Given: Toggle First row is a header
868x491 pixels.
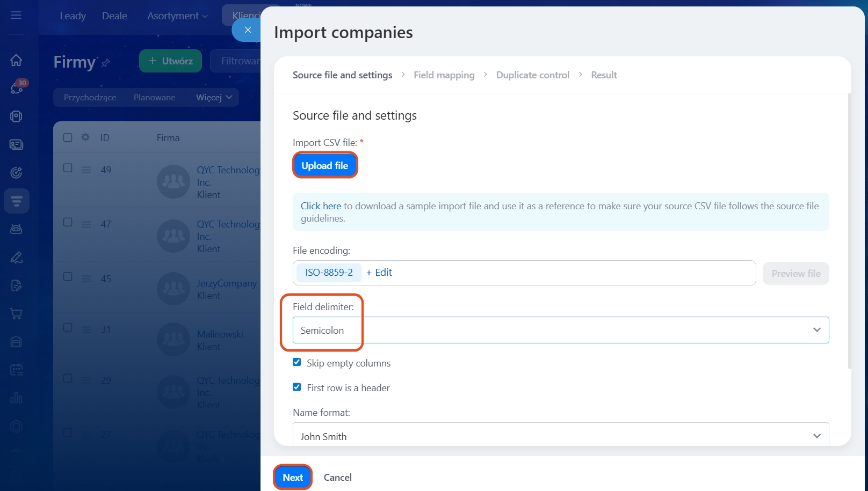Looking at the screenshot, I should coord(297,387).
